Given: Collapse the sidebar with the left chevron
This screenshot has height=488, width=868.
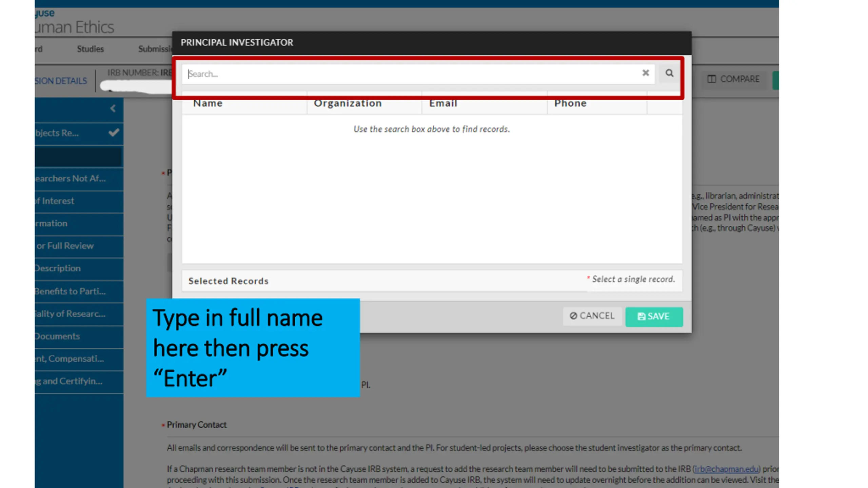Looking at the screenshot, I should pyautogui.click(x=113, y=109).
